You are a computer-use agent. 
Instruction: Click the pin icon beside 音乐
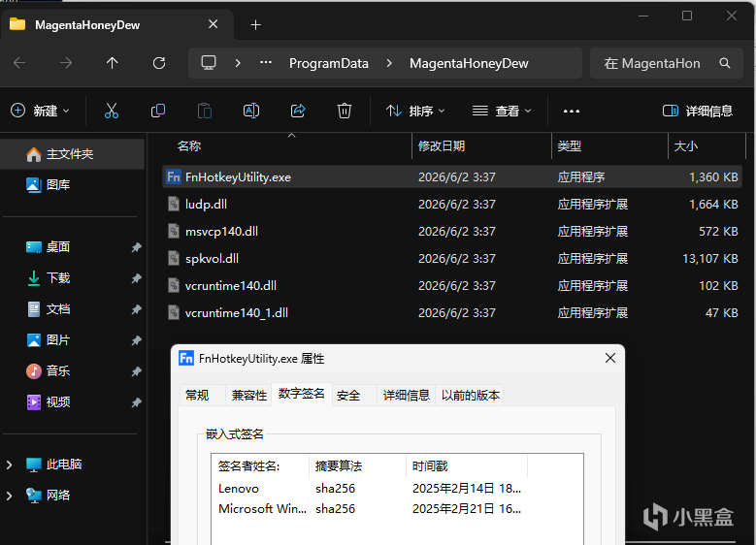(x=137, y=371)
